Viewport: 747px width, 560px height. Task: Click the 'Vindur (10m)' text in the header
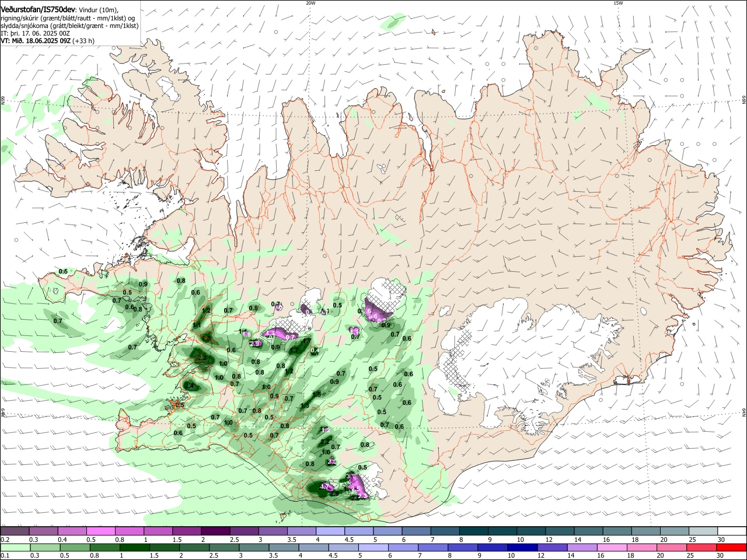tap(98, 10)
